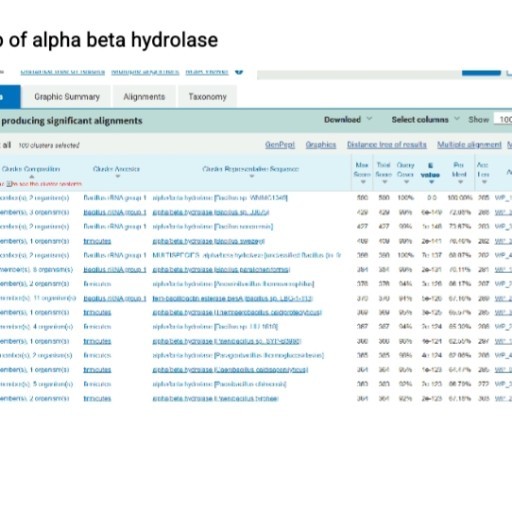Open the Select columns dropdown
This screenshot has height=512, width=512.
(x=425, y=119)
